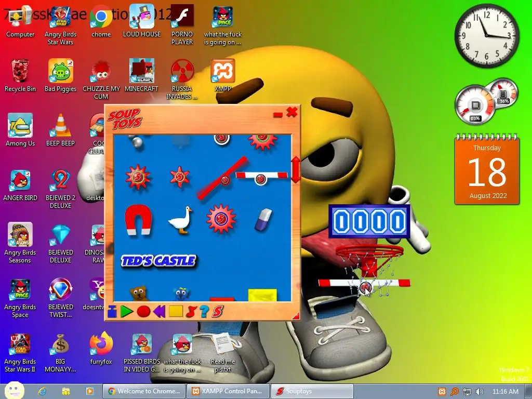The width and height of the screenshot is (532, 399).
Task: Open the Start menu smiley button
Action: coord(14,391)
